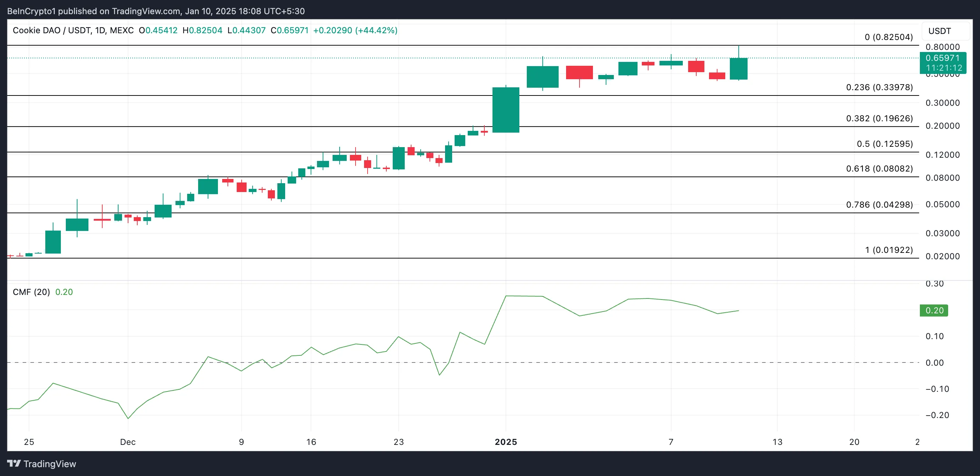The image size is (980, 476).
Task: Click the 0.05000 price axis label
Action: click(942, 204)
